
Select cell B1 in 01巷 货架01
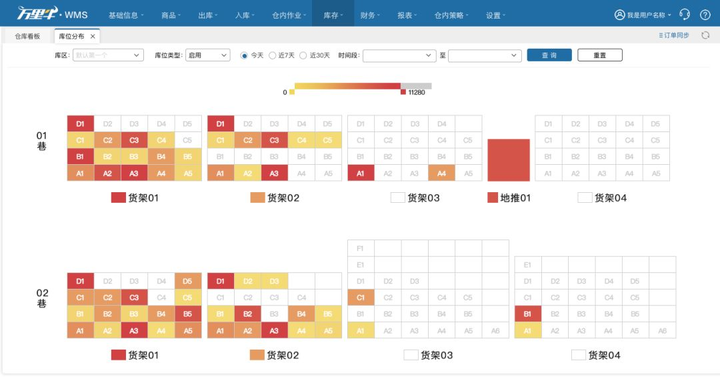[80, 157]
